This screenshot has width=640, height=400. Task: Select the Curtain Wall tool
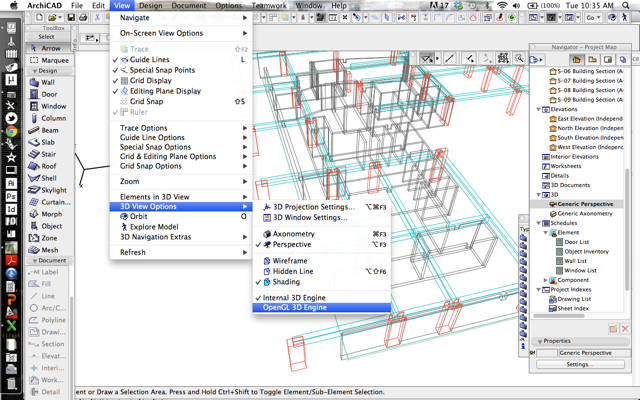(49, 202)
